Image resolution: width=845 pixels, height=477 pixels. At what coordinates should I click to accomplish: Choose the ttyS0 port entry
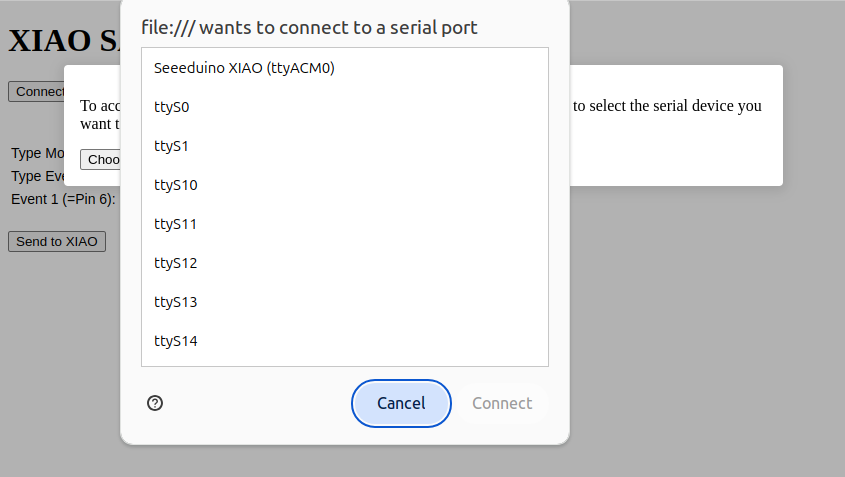171,107
